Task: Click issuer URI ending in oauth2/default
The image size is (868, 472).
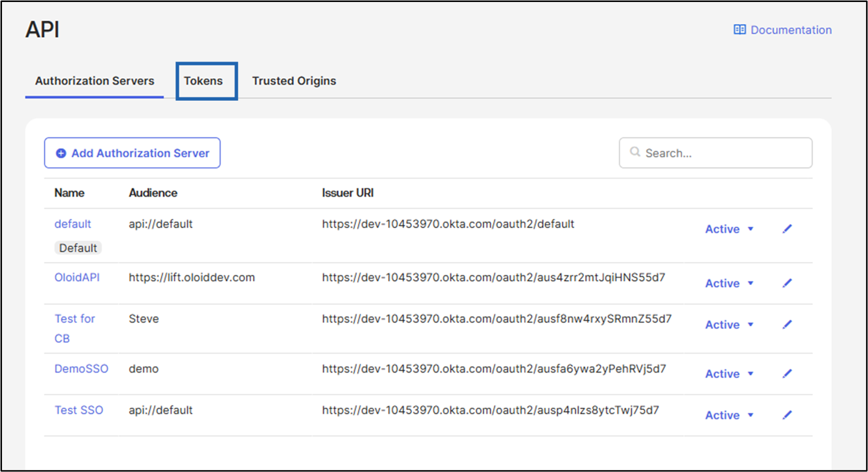Action: (448, 224)
